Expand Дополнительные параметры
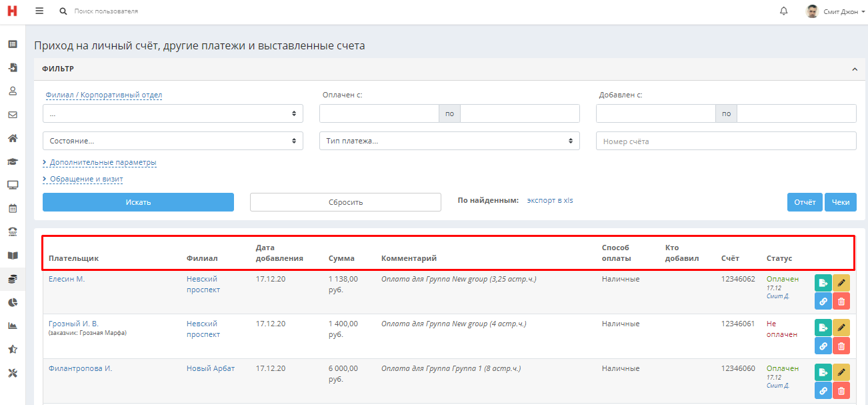Image resolution: width=868 pixels, height=405 pixels. coord(99,162)
